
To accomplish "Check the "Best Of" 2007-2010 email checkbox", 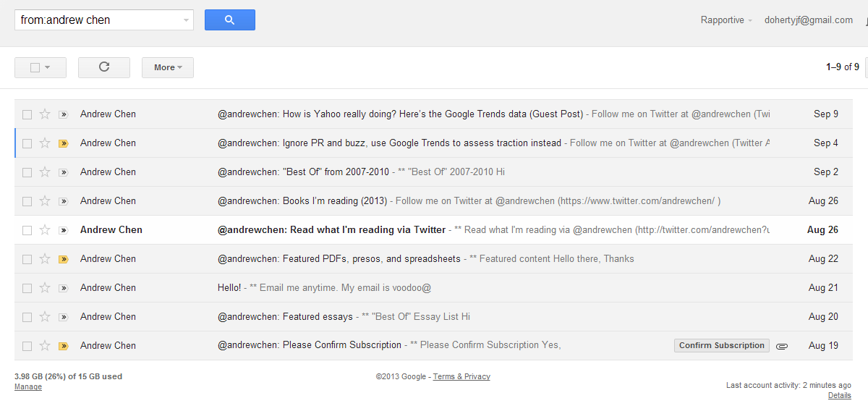I will pyautogui.click(x=27, y=172).
